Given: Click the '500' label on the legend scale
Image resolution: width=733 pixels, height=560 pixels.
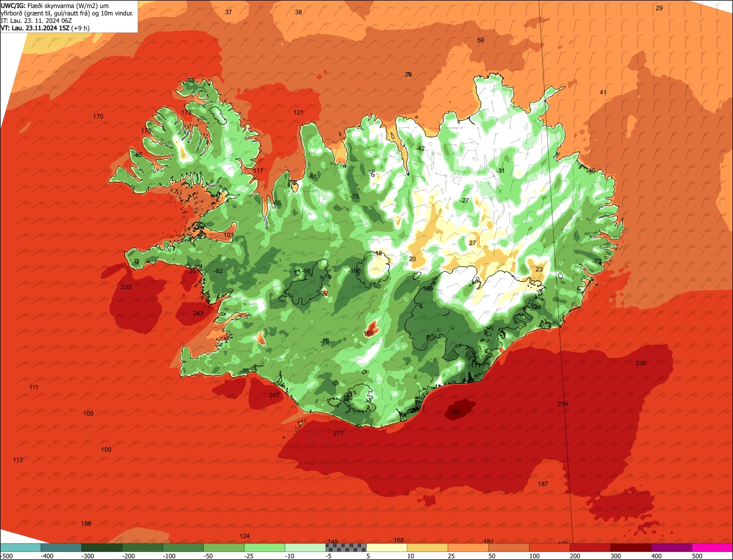Looking at the screenshot, I should click(696, 556).
